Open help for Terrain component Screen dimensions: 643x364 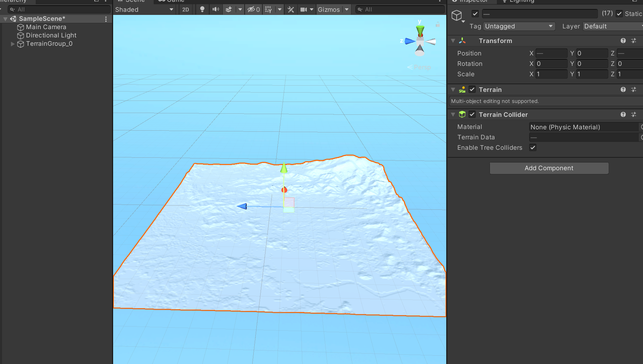tap(623, 89)
